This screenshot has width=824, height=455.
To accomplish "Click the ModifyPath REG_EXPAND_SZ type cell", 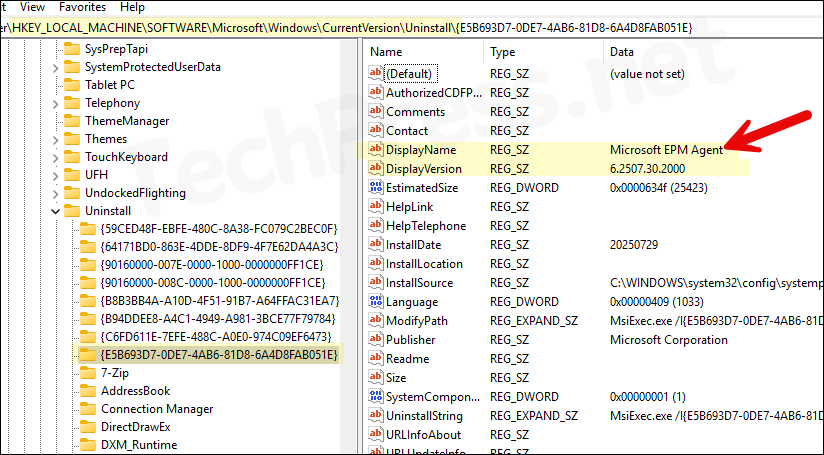I will 533,321.
